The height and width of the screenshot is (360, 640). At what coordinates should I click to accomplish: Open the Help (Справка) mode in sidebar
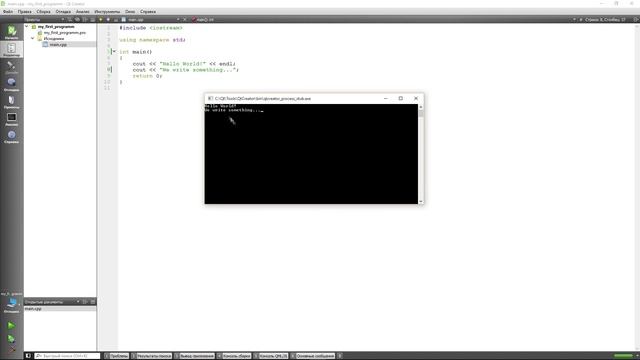click(11, 137)
